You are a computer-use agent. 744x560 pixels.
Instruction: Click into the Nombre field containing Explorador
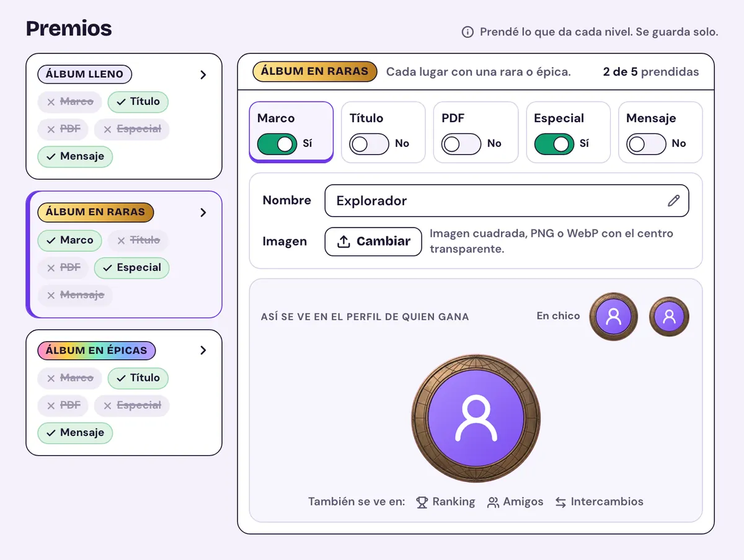pyautogui.click(x=507, y=200)
